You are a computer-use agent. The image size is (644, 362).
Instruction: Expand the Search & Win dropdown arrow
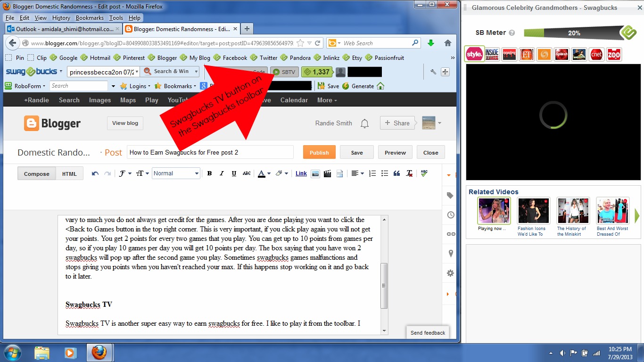196,72
